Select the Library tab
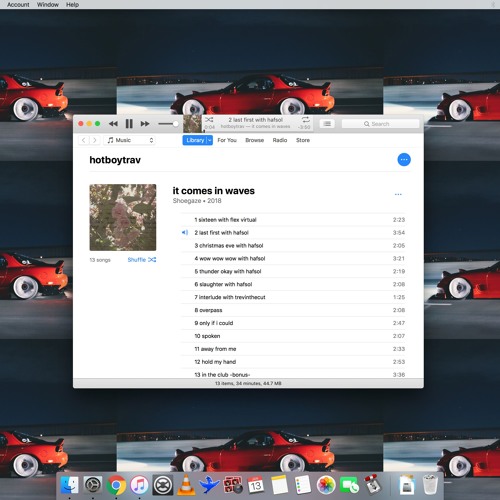Viewport: 500px width, 500px height. click(195, 140)
